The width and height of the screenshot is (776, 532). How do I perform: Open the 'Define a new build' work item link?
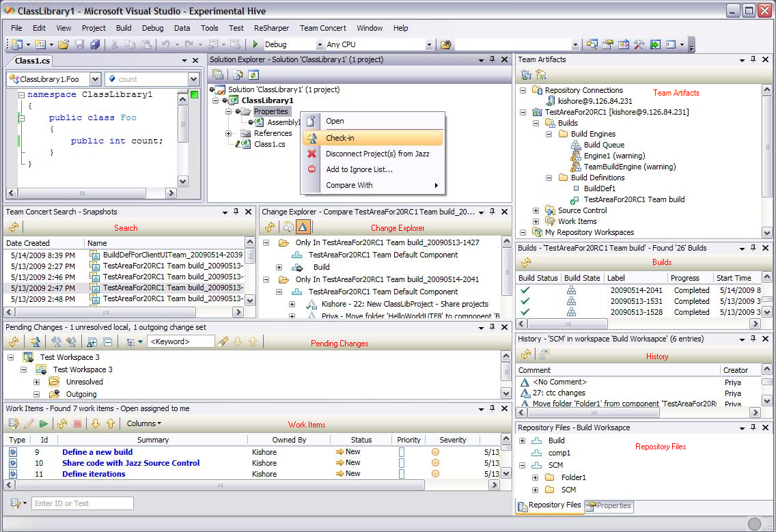pyautogui.click(x=98, y=452)
